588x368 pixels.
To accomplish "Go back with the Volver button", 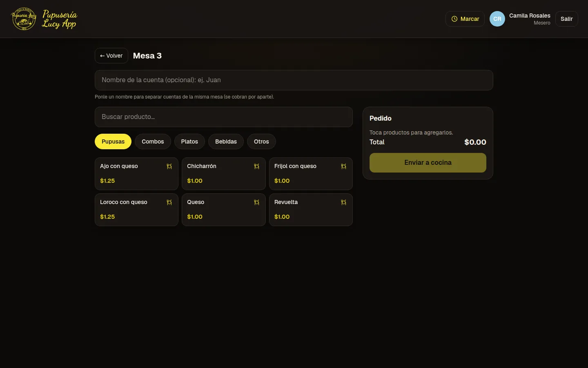I will (x=111, y=56).
